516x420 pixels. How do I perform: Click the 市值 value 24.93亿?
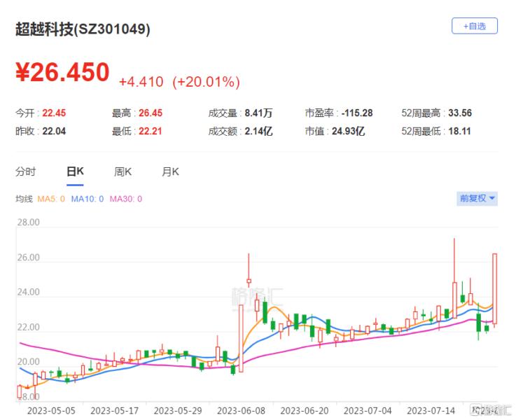[348, 131]
